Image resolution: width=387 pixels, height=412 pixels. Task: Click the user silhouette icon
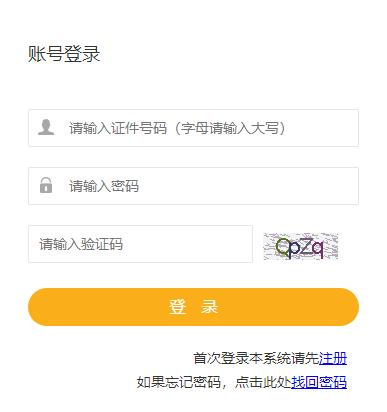click(x=46, y=127)
